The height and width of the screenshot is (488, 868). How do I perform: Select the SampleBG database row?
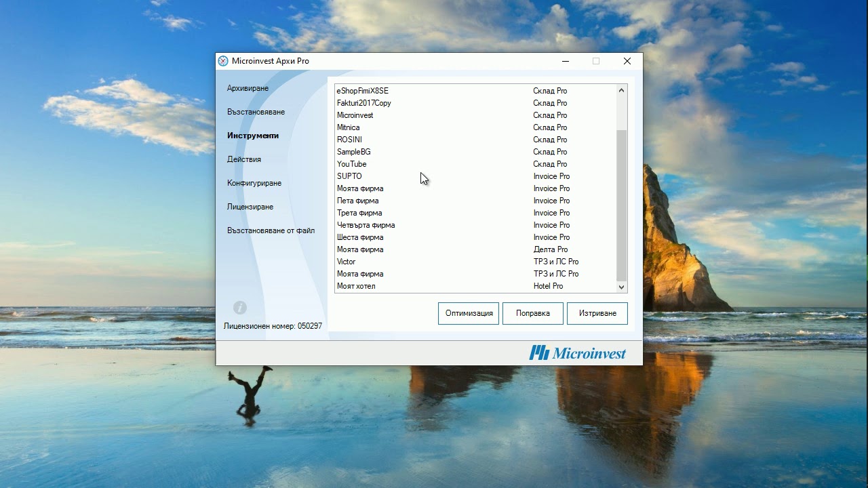click(x=475, y=152)
